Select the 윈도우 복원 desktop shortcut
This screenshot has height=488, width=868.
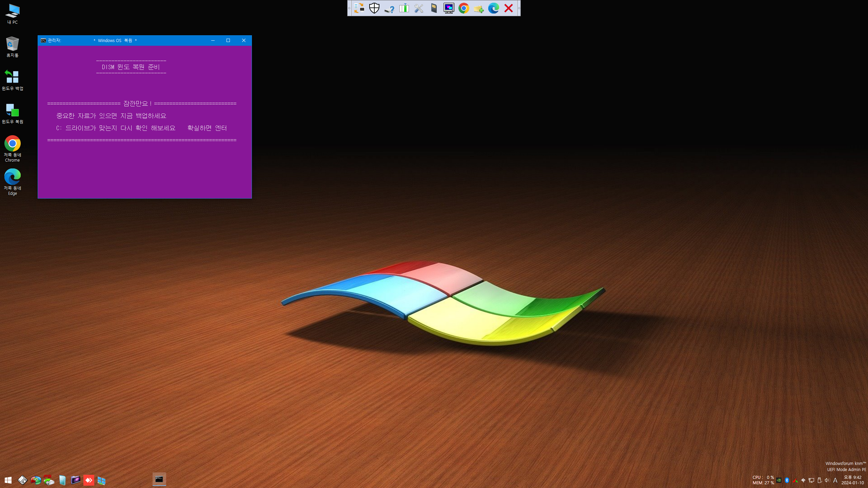point(13,114)
